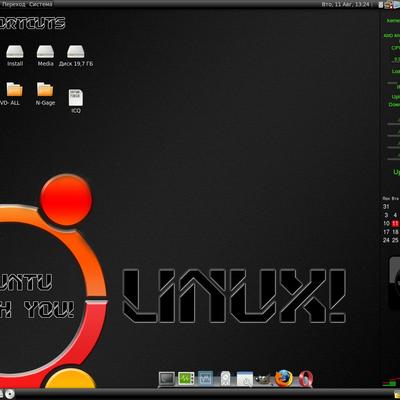Viewport: 400px width, 400px height.
Task: Launch Firefox from the dock
Action: pos(284,378)
